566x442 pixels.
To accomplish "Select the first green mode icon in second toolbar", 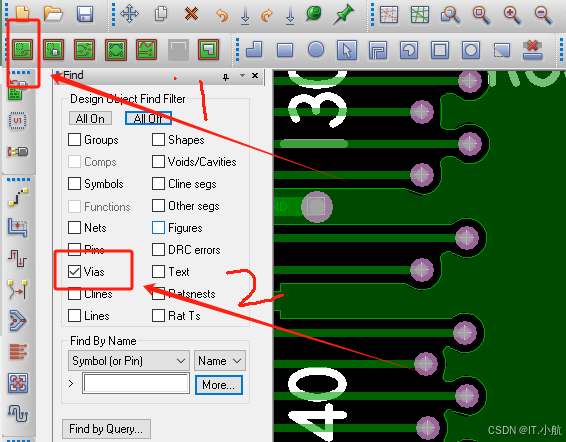I will [22, 49].
